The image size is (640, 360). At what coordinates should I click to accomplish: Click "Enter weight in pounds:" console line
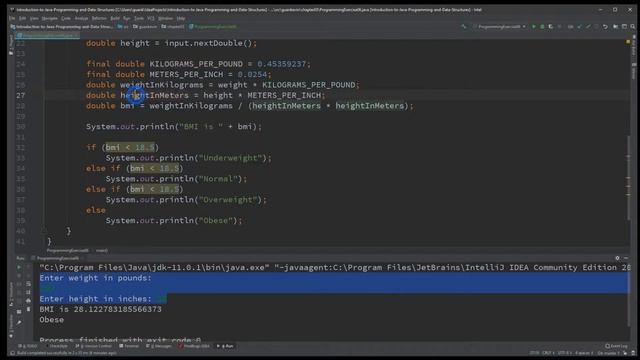click(95, 278)
